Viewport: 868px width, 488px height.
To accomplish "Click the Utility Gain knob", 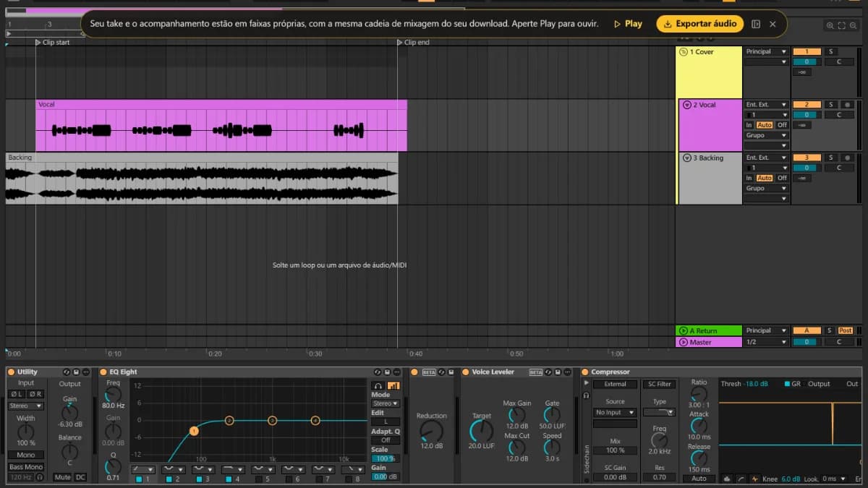I will click(69, 413).
